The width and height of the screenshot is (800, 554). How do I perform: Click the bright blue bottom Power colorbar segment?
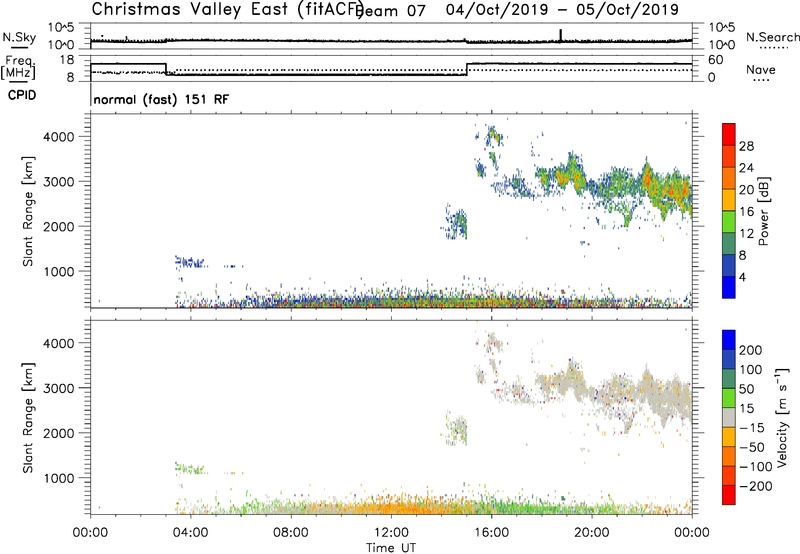[729, 287]
